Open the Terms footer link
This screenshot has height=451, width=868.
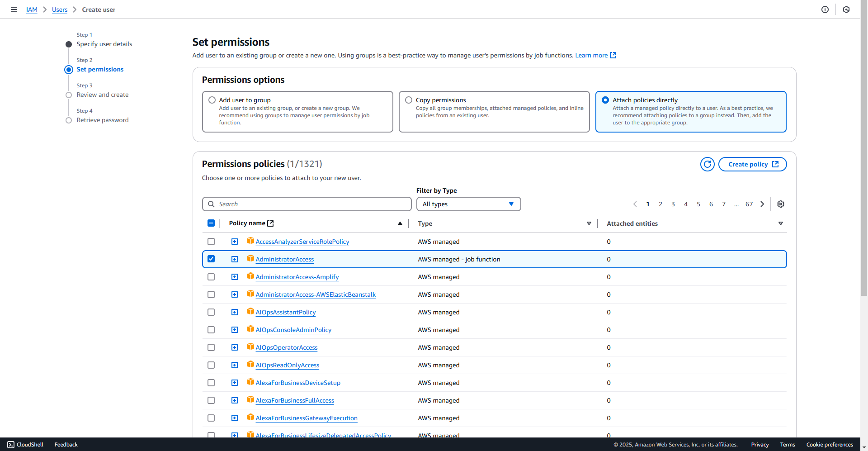(x=788, y=445)
